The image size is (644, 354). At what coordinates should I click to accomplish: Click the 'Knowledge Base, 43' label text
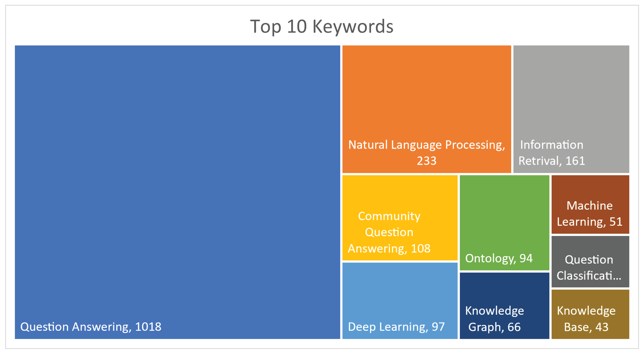[x=586, y=319]
